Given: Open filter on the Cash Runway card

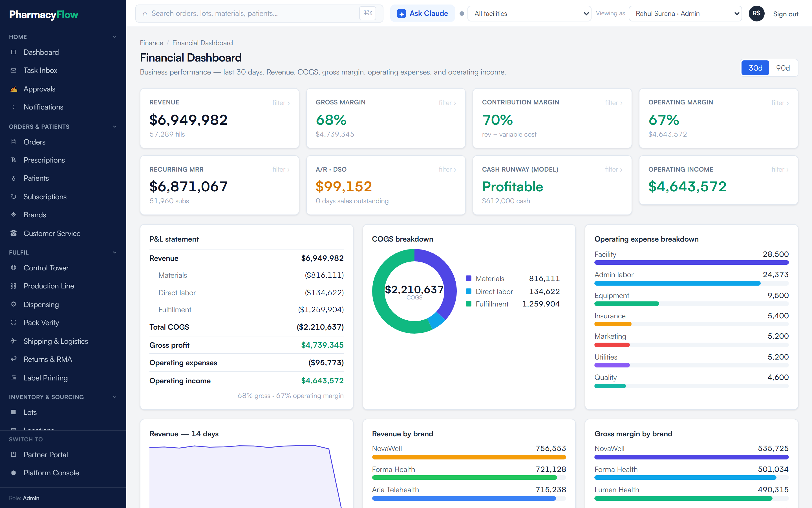Looking at the screenshot, I should [x=614, y=169].
